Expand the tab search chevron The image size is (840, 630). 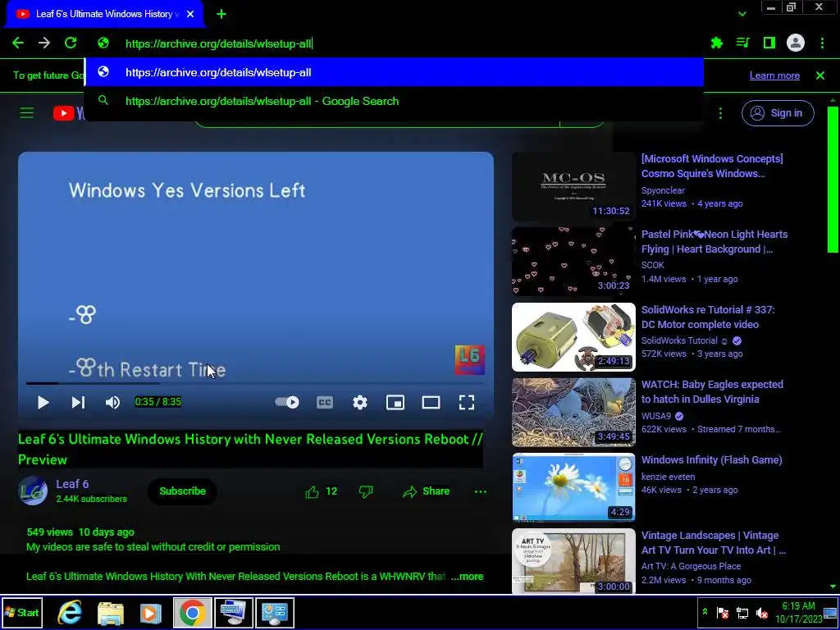pyautogui.click(x=742, y=14)
